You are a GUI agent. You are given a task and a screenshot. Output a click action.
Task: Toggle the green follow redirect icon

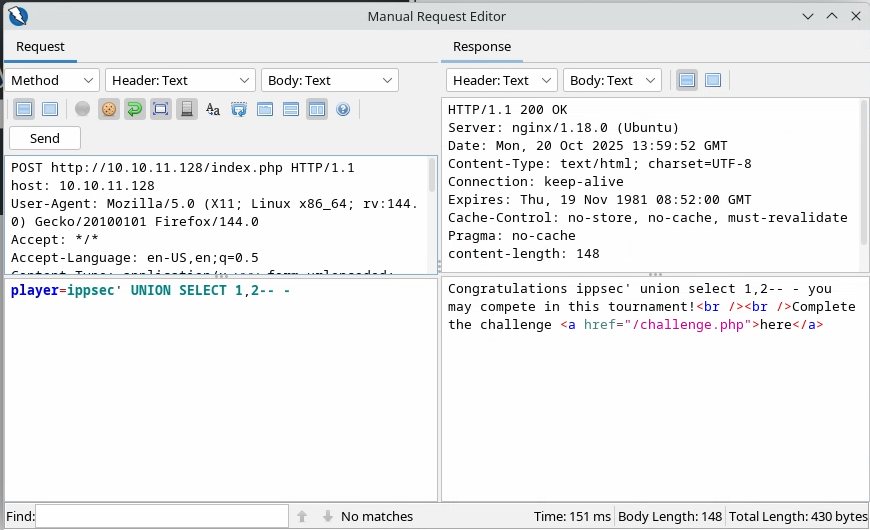[134, 109]
